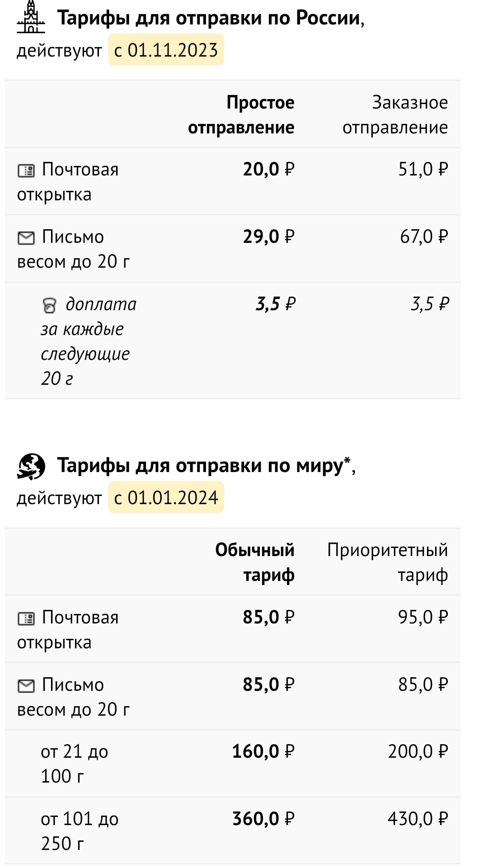
Task: Click the postcard icon in the Russia table
Action: [x=26, y=170]
